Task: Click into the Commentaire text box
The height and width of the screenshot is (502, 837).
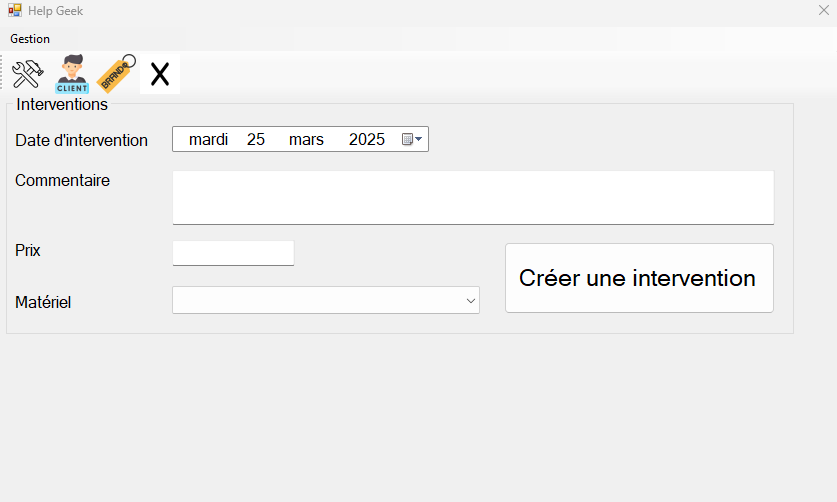Action: (473, 198)
